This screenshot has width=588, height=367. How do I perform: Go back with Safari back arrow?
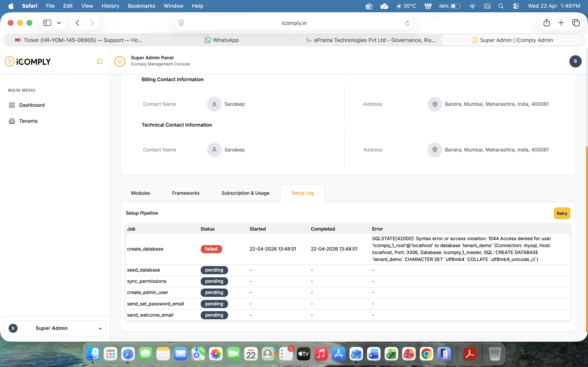pos(78,23)
